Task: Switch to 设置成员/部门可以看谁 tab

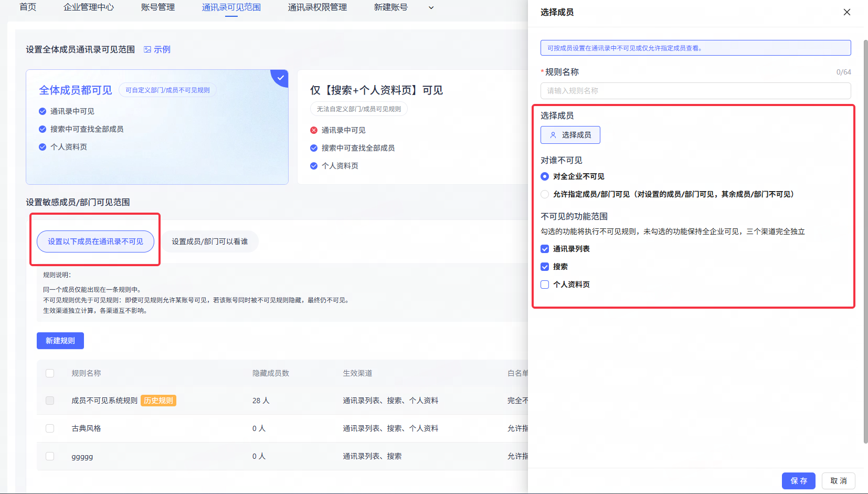Action: click(x=210, y=241)
